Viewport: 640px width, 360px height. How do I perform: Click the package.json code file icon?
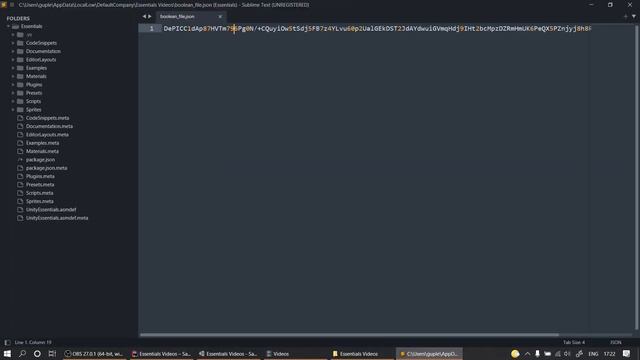(20, 160)
